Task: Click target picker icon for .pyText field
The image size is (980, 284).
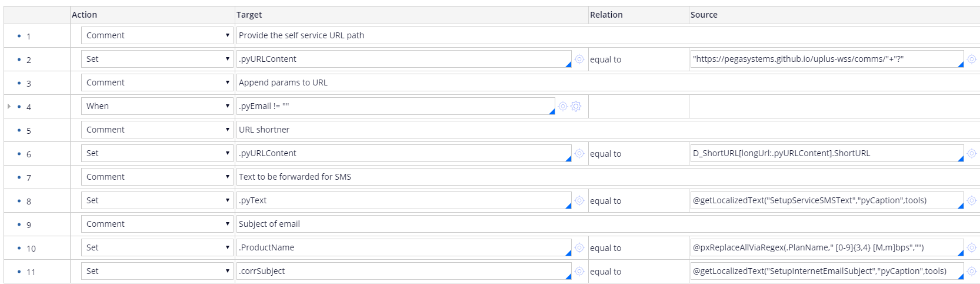Action: (x=579, y=200)
